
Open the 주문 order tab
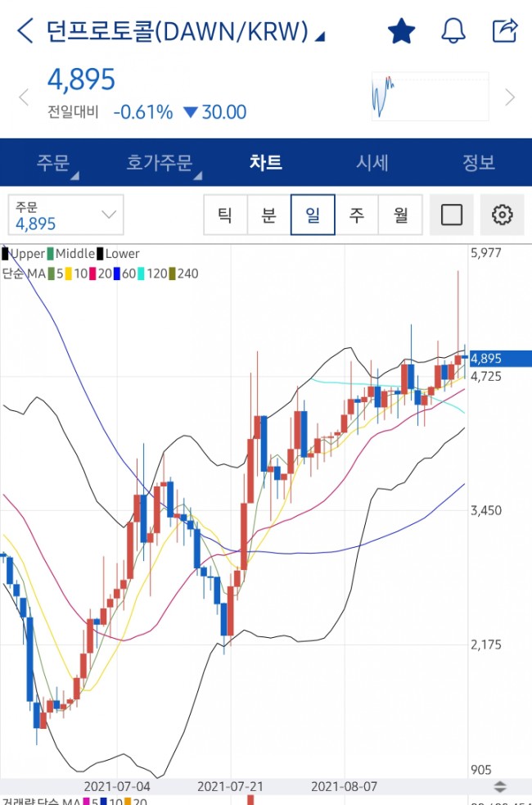click(53, 162)
